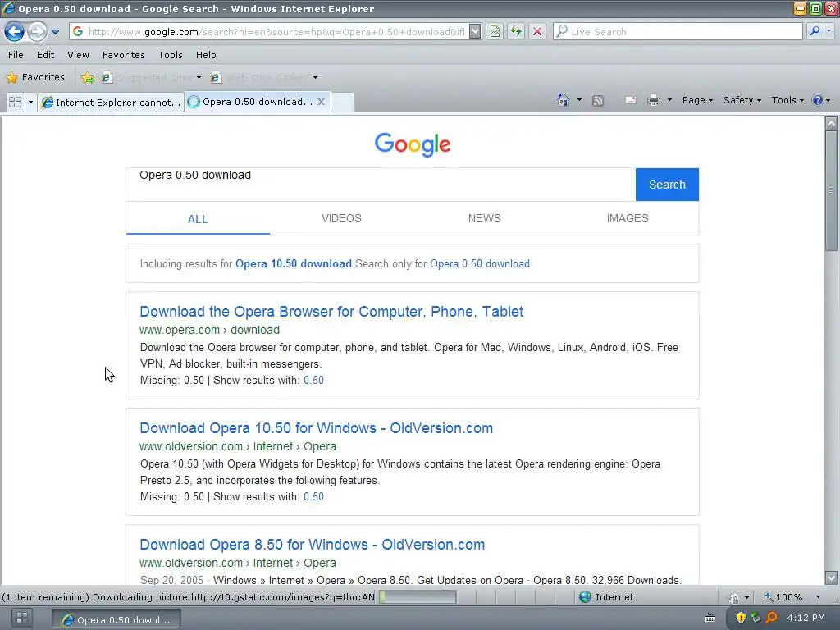Click the Opera 0.50 downl... taskbar button
Viewport: 840px width, 630px height.
tap(116, 619)
